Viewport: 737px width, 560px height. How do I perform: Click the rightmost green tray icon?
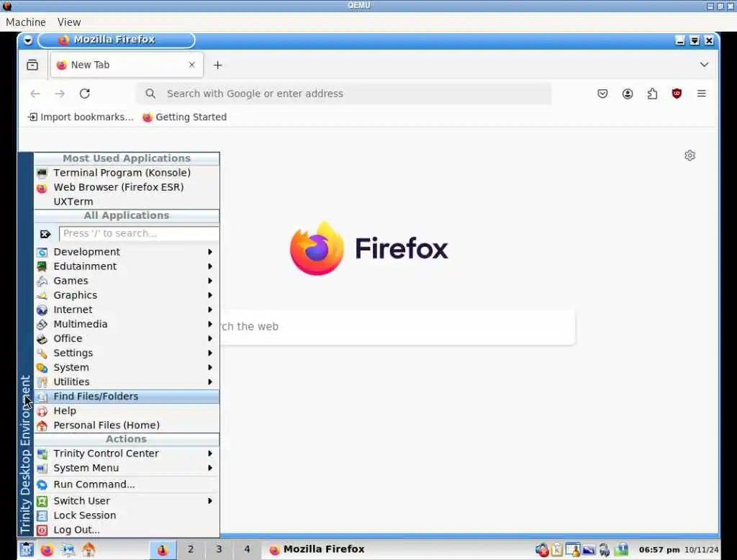click(621, 549)
